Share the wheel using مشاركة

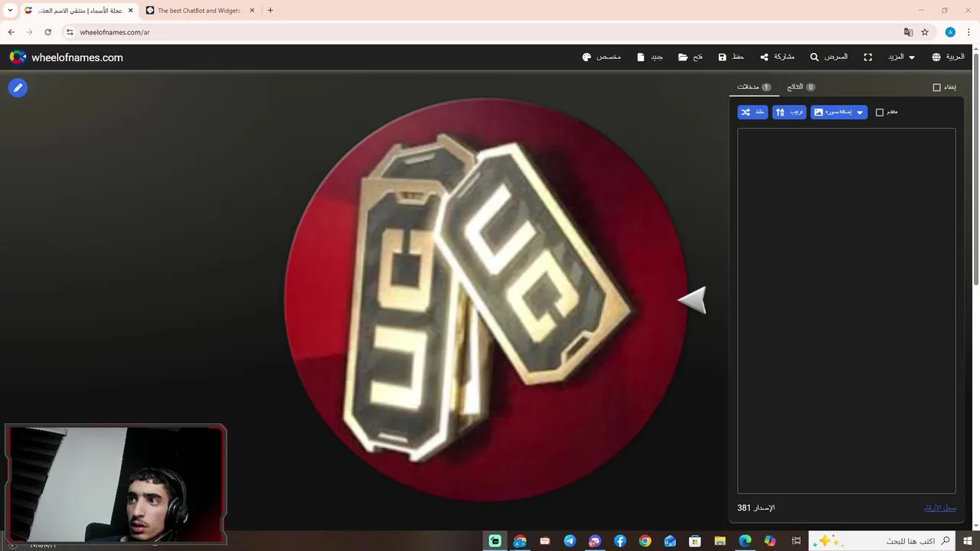click(x=777, y=57)
